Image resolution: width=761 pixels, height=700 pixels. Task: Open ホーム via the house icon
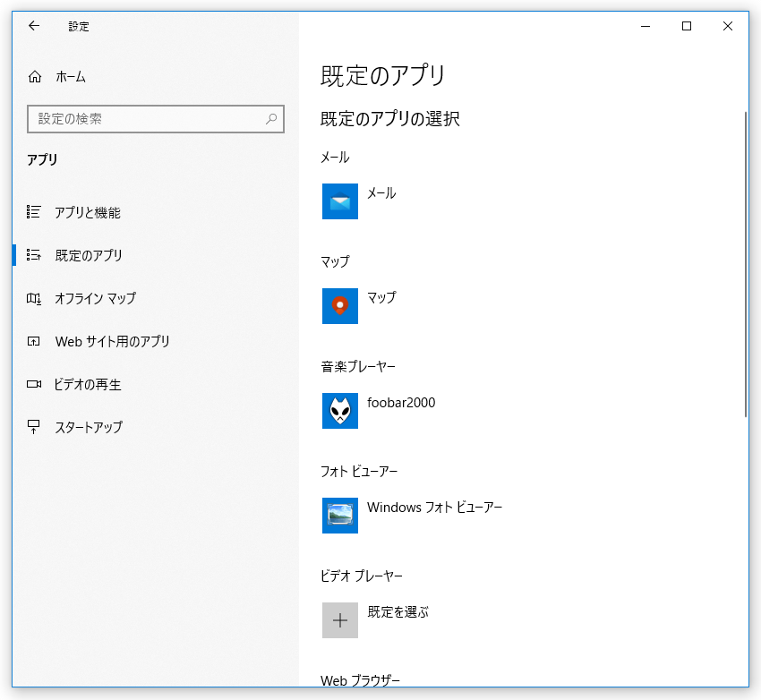35,77
